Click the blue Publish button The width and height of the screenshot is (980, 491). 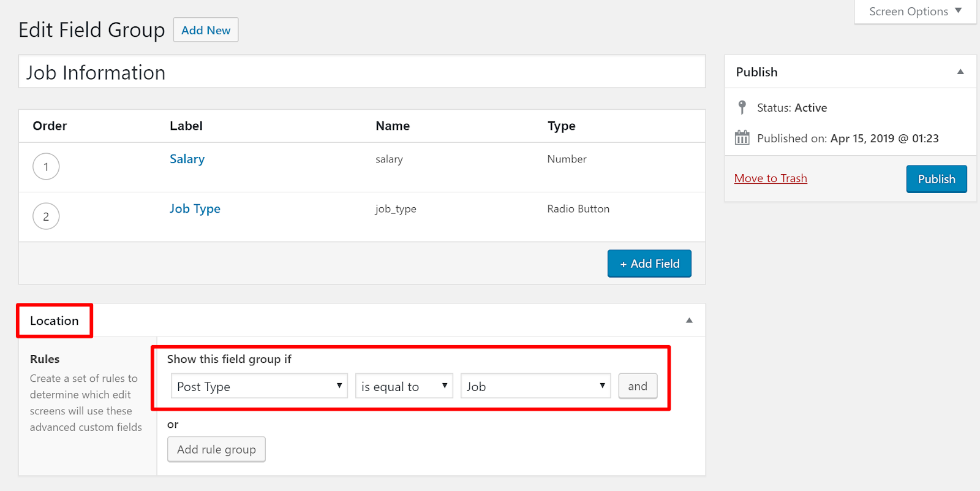pos(937,179)
